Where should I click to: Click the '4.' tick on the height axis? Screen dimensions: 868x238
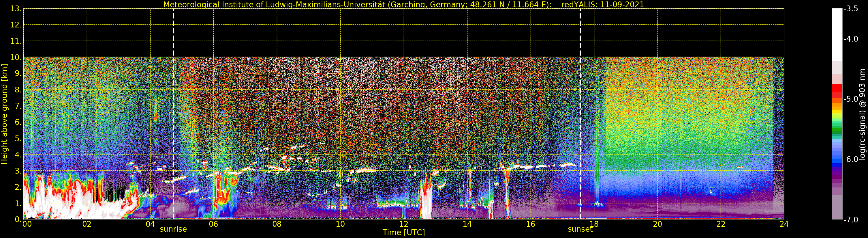[x=18, y=155]
